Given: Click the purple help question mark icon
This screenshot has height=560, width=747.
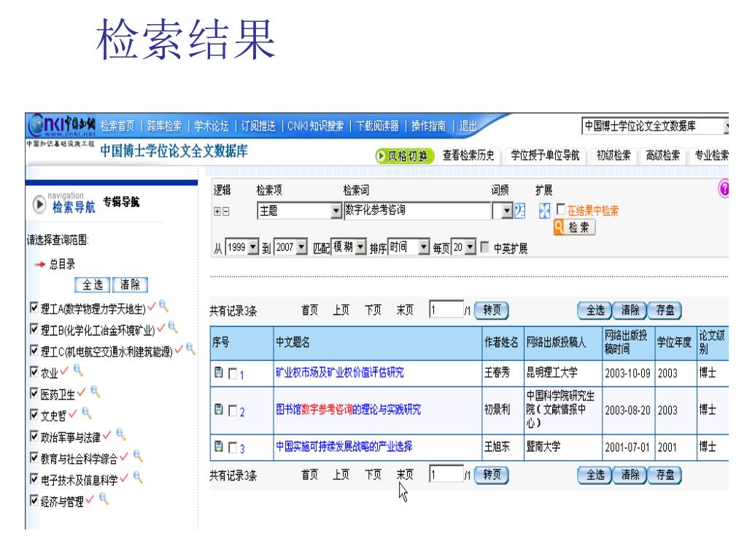Looking at the screenshot, I should click(x=724, y=189).
